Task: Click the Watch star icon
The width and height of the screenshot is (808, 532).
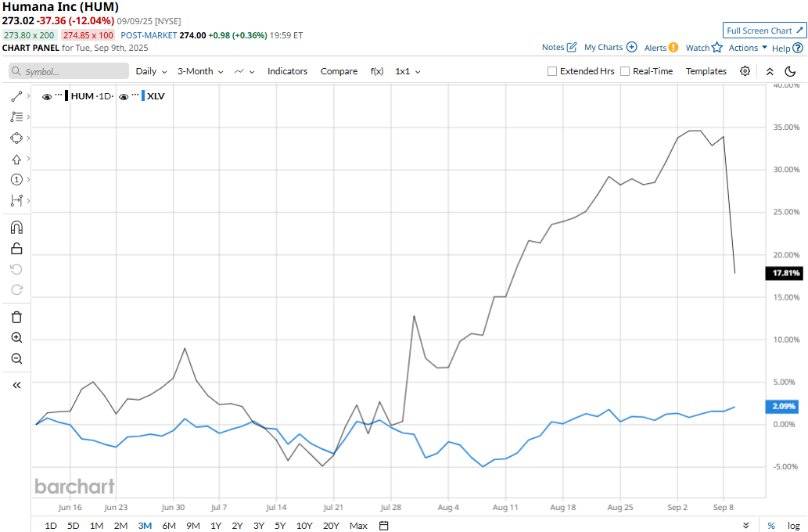Action: coord(716,48)
